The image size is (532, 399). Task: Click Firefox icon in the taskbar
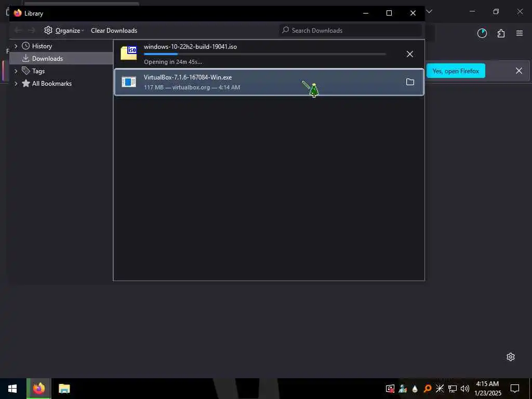coord(39,389)
